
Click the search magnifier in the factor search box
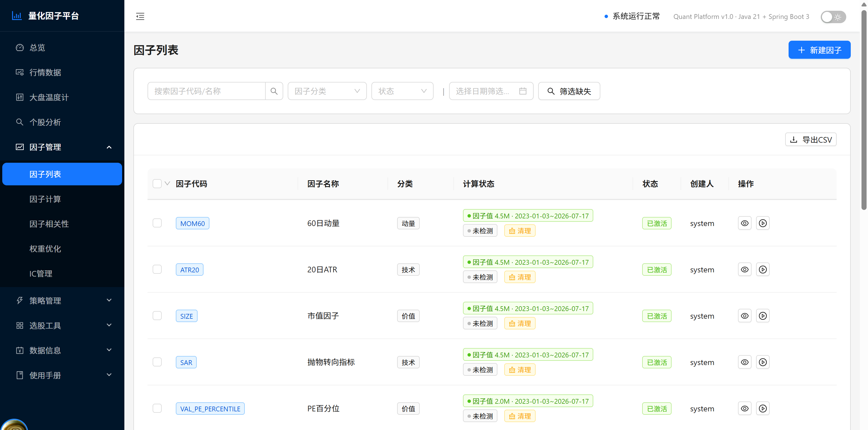(274, 91)
